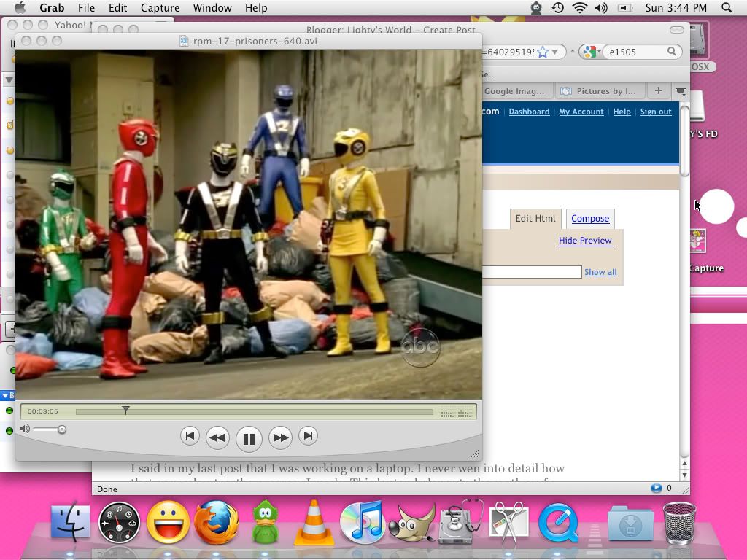Open iTunes from the Dock

click(362, 522)
